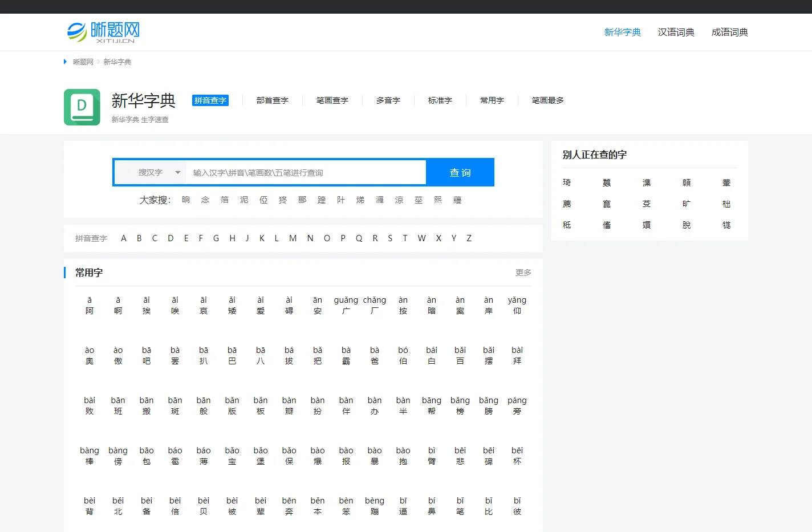Click the green dictionary book icon

[82, 107]
